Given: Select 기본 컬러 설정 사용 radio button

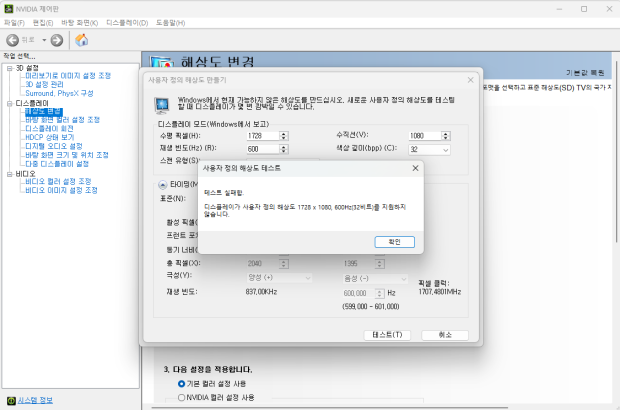Looking at the screenshot, I should click(x=181, y=384).
